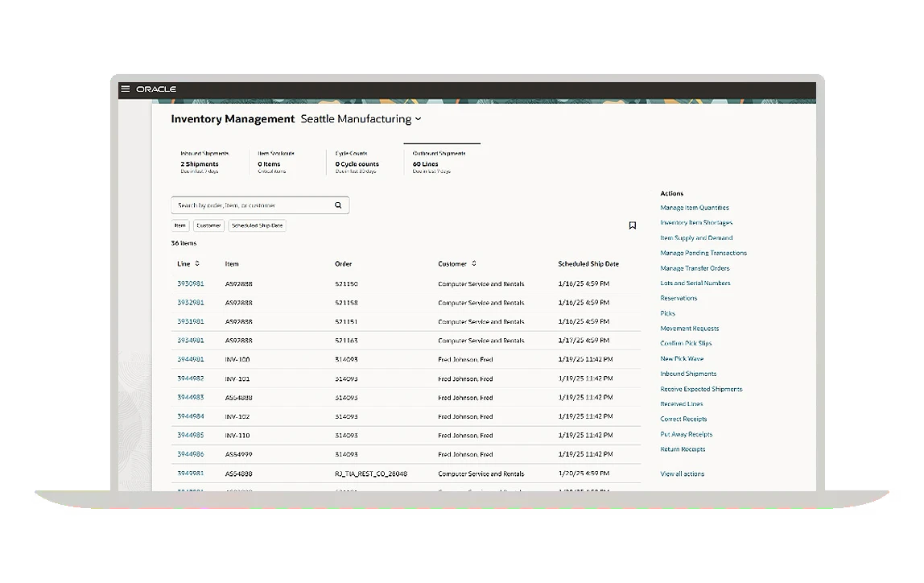
Task: Click the Order column header
Action: [343, 263]
